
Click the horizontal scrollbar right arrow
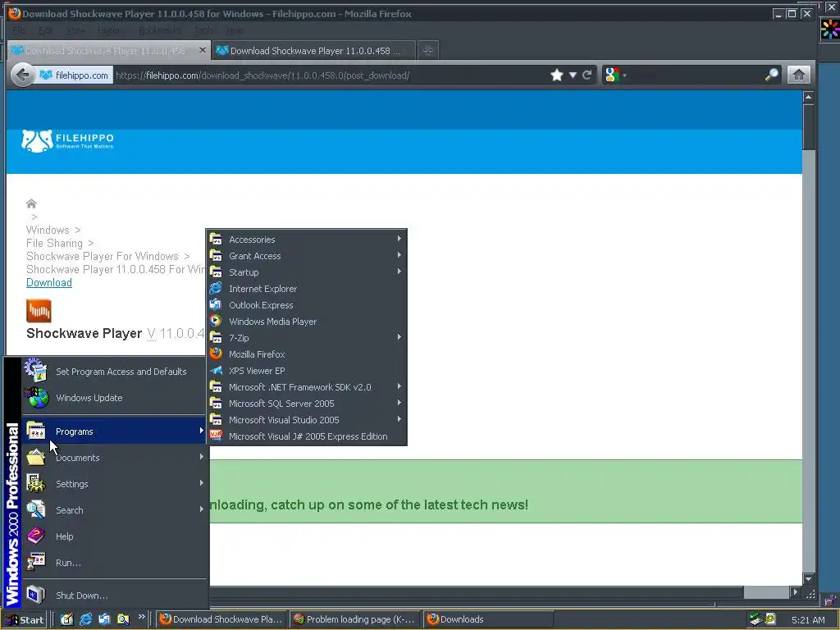796,592
